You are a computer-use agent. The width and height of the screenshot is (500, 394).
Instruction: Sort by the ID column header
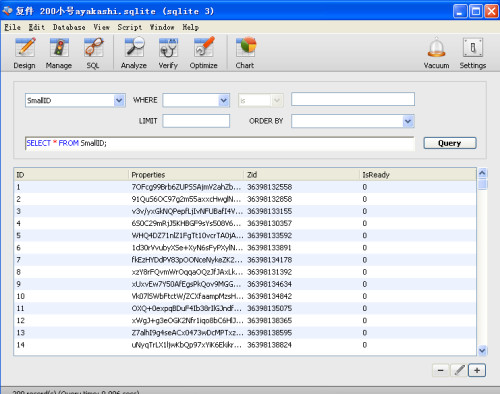coord(71,175)
